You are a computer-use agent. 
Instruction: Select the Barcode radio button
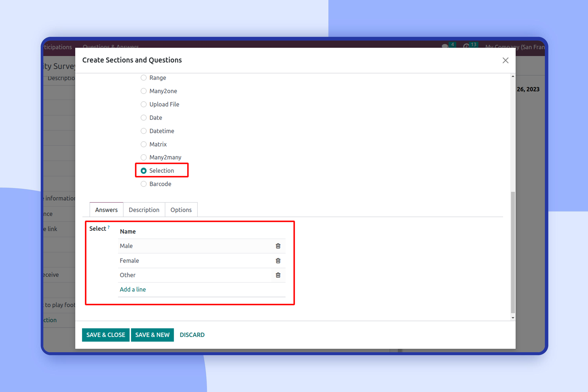[143, 184]
